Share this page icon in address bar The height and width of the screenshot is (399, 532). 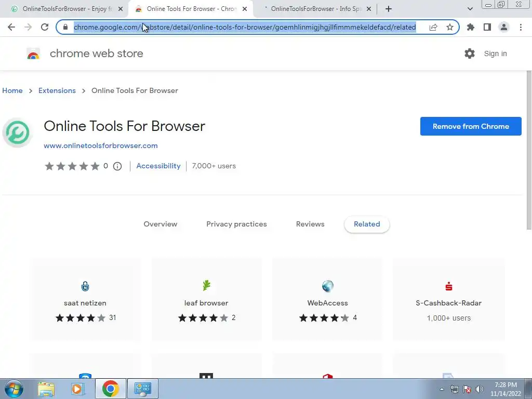433,27
